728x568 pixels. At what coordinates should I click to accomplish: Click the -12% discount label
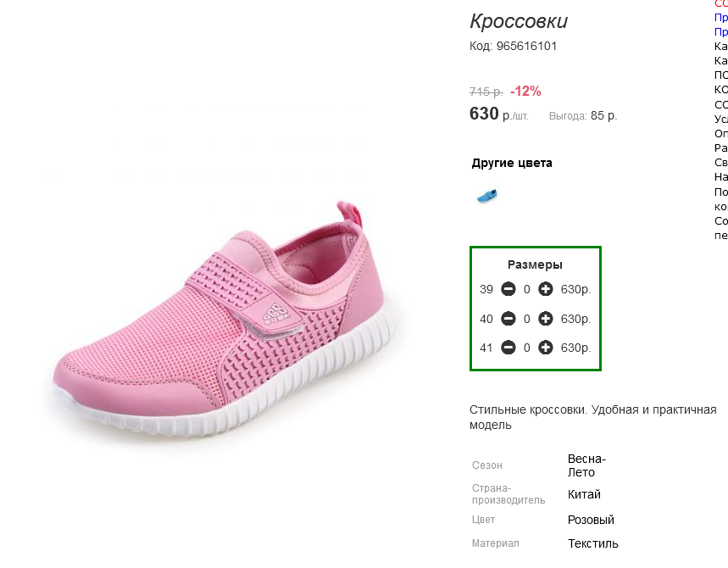click(x=525, y=92)
